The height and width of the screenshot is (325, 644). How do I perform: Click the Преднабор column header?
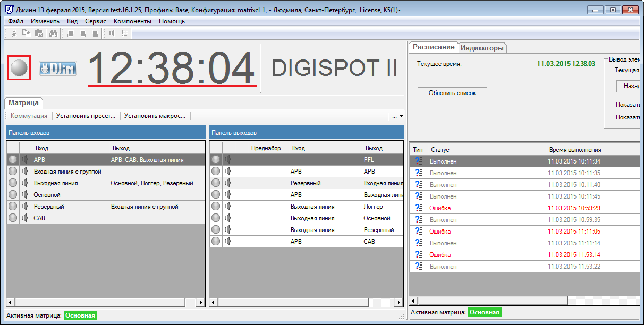(268, 148)
